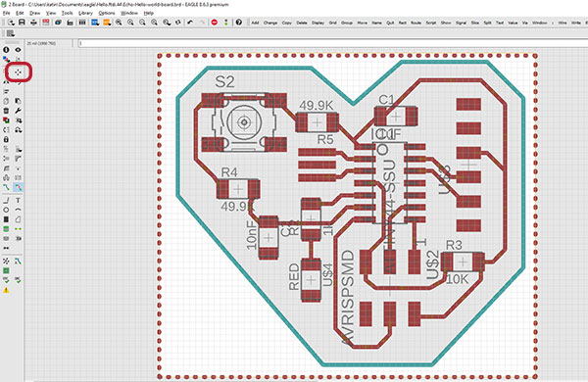Select the Signal tool
The height and width of the screenshot is (382, 588).
[x=18, y=229]
